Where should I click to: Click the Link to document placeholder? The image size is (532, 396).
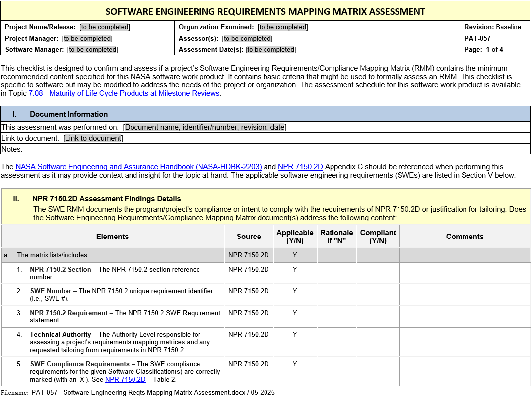pyautogui.click(x=93, y=138)
